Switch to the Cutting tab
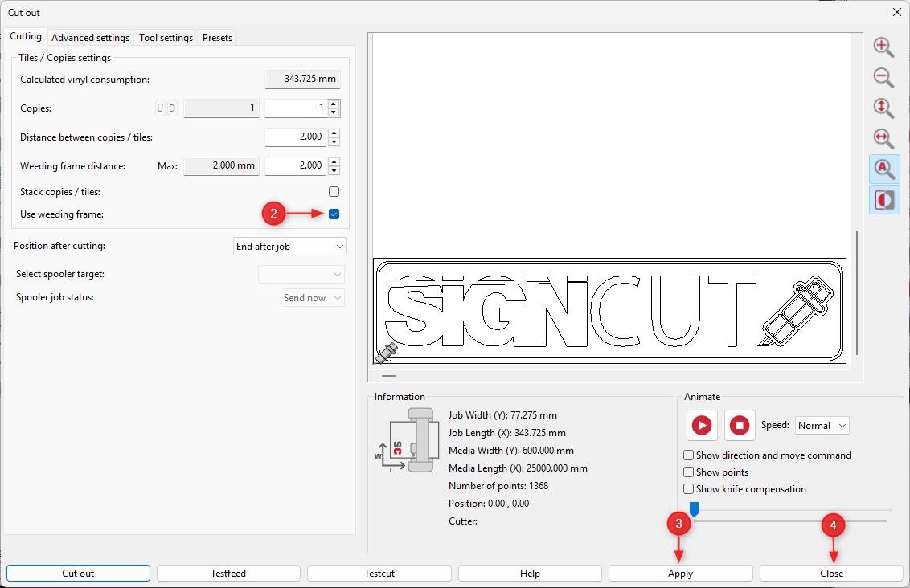The image size is (910, 588). point(26,36)
